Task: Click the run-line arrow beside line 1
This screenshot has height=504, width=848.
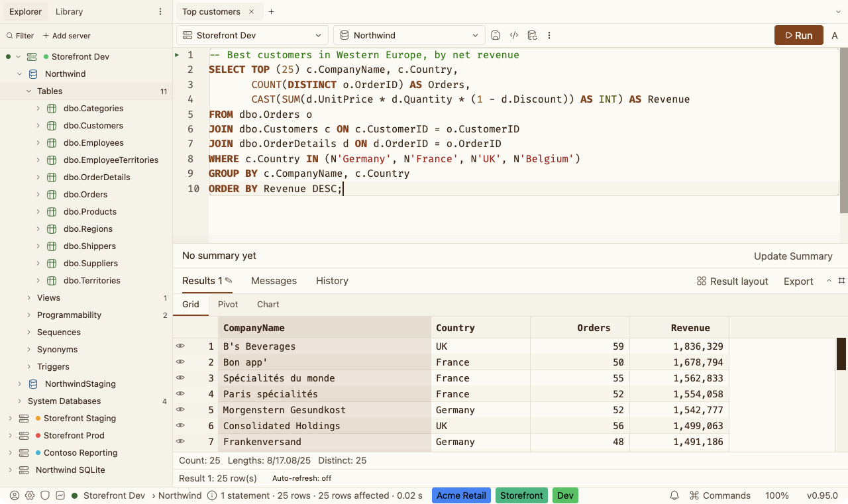Action: (177, 55)
